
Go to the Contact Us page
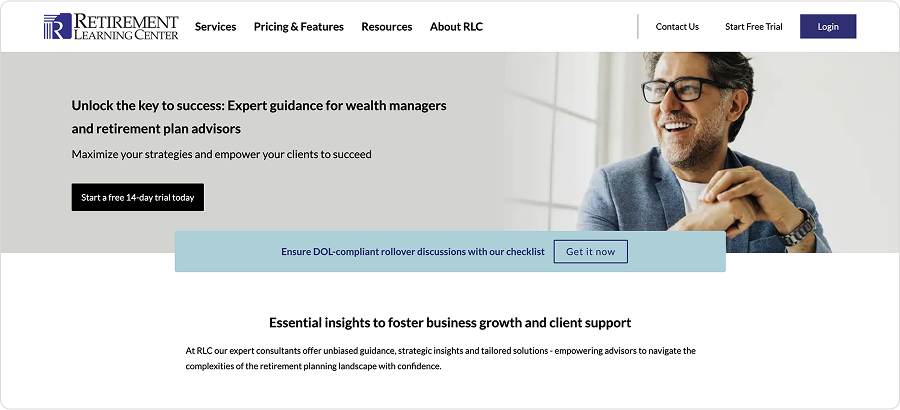tap(677, 27)
